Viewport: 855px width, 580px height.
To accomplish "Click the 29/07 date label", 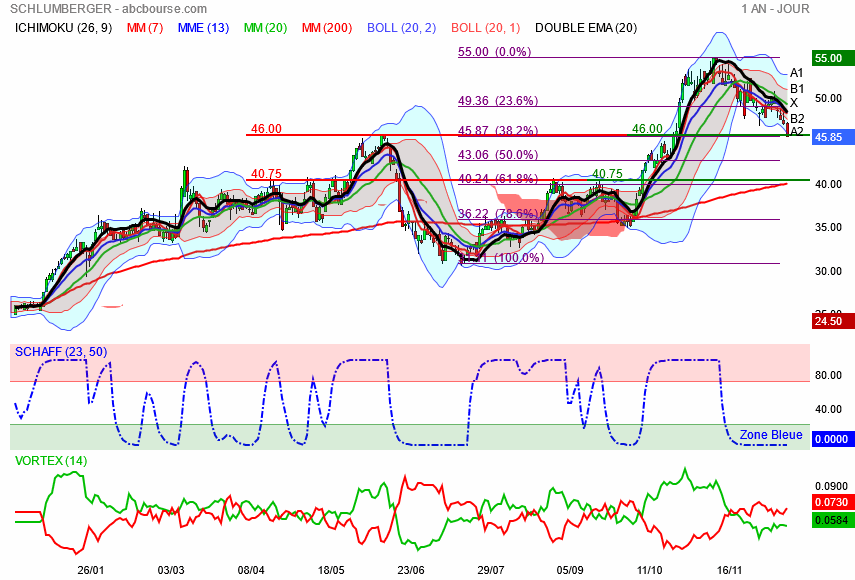I will [491, 571].
